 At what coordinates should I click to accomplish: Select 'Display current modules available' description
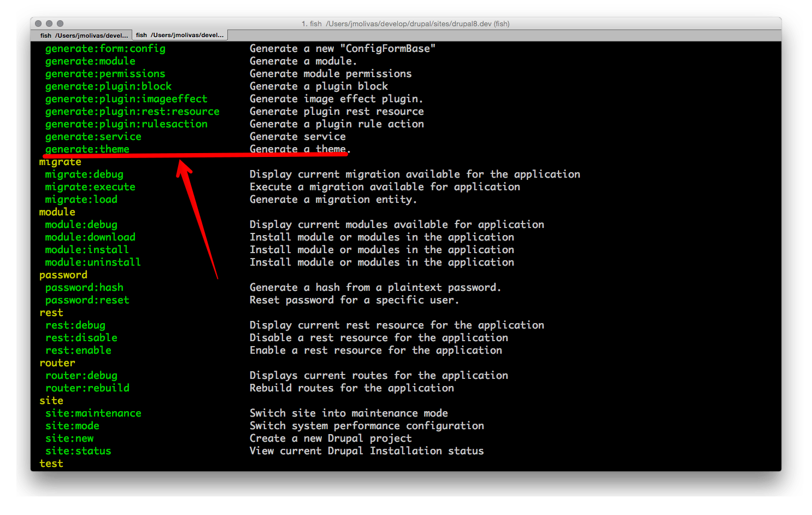pos(397,225)
